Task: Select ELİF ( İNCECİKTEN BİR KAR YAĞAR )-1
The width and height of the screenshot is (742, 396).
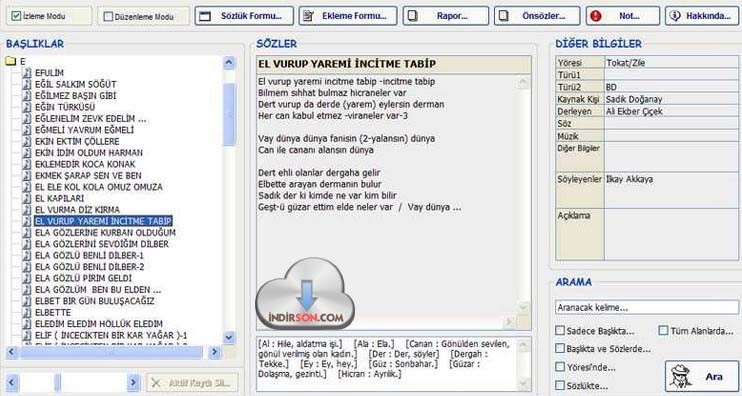Action: 111,335
